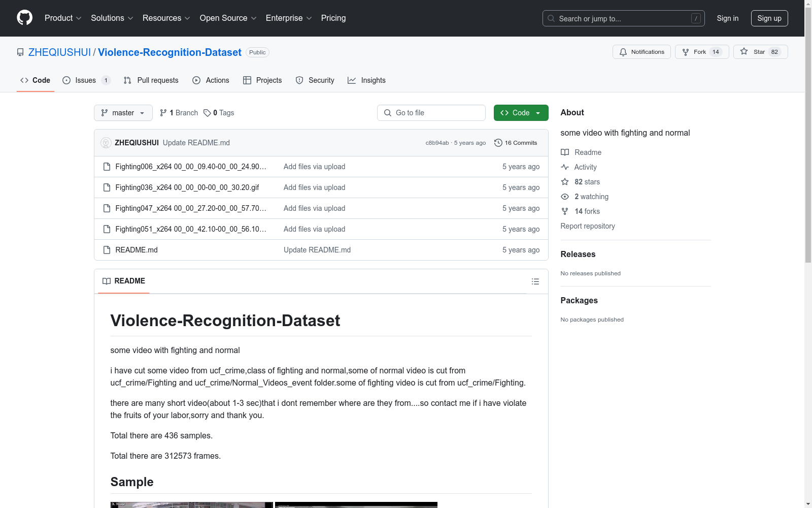Click the Readme book icon in About
This screenshot has width=812, height=508.
tap(565, 152)
